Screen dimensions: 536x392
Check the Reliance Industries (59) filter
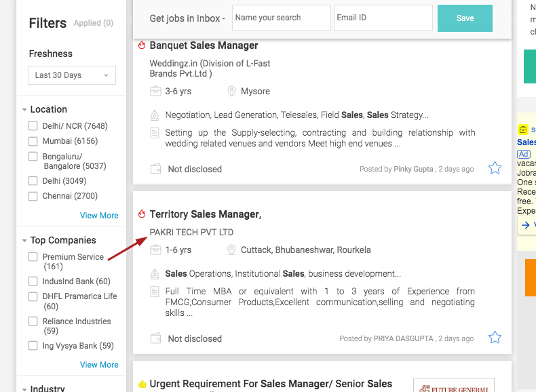(33, 321)
